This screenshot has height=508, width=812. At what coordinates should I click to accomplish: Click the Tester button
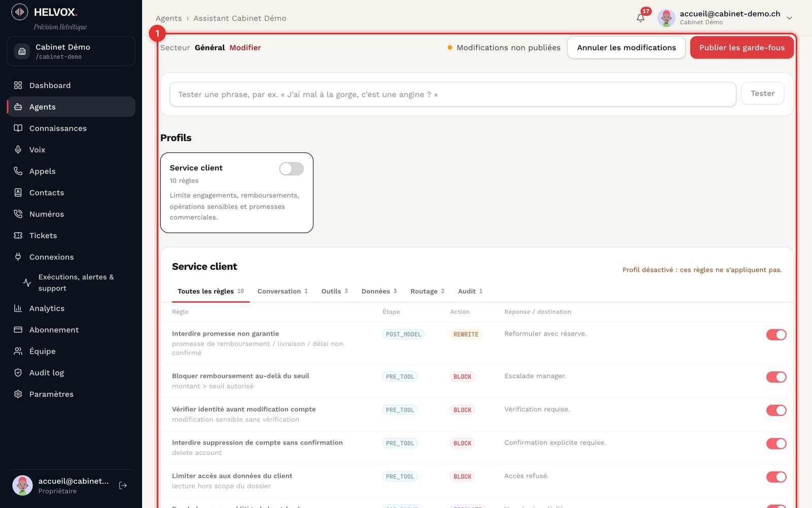762,93
